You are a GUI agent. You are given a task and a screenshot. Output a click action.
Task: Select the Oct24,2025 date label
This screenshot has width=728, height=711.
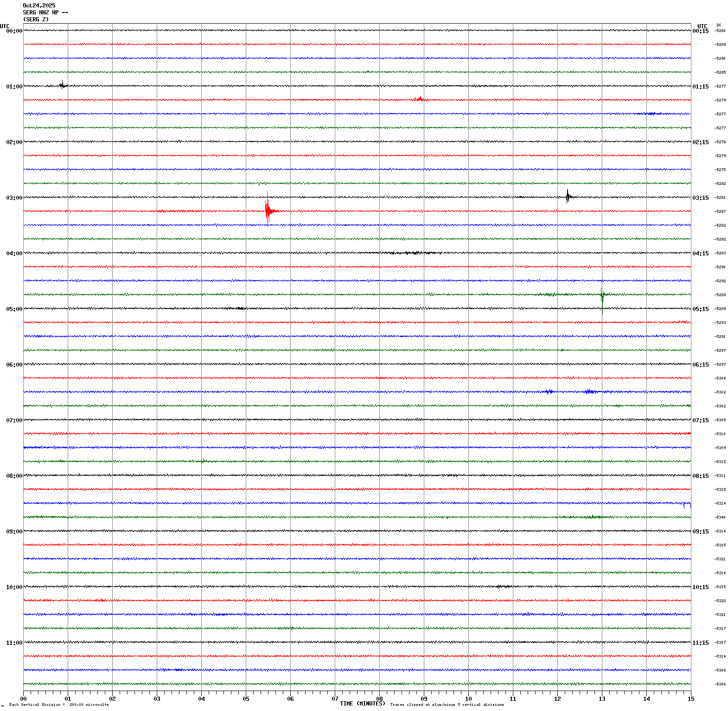coord(39,6)
